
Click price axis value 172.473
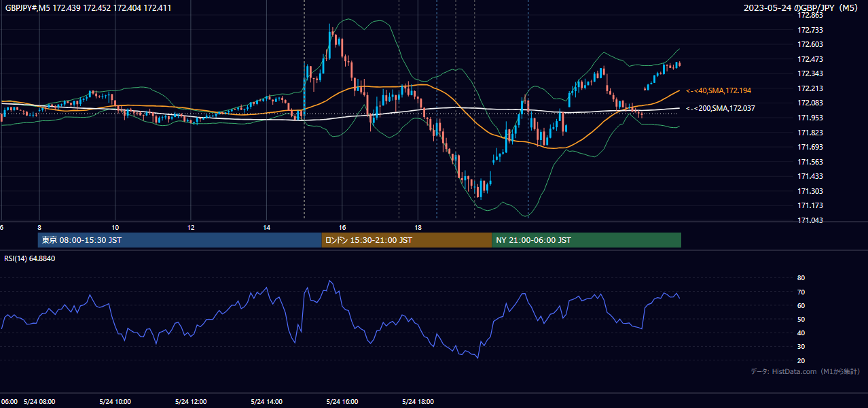tap(810, 59)
